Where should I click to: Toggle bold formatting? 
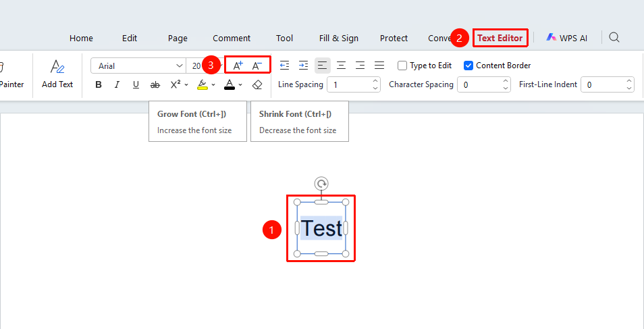[99, 84]
